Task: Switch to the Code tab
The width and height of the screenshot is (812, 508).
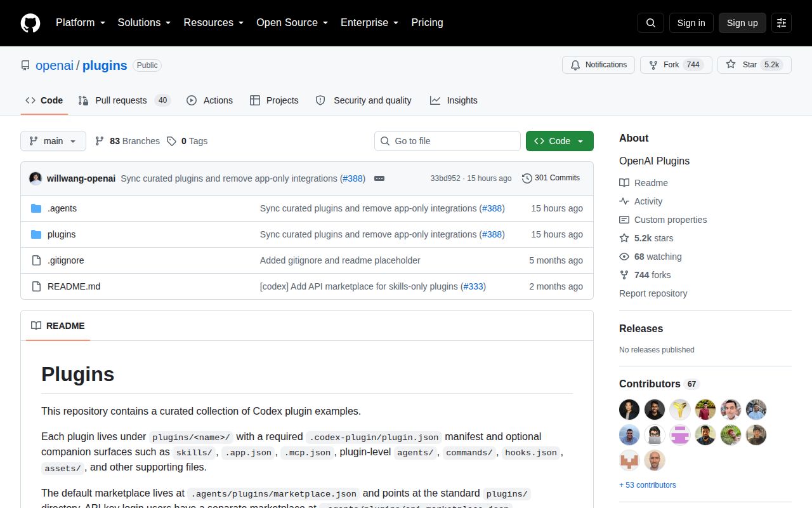Action: click(44, 100)
